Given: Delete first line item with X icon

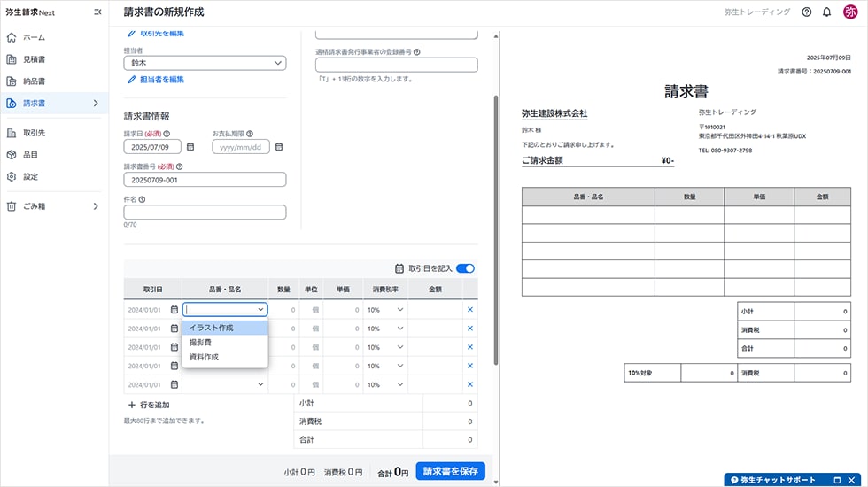Looking at the screenshot, I should [x=469, y=310].
